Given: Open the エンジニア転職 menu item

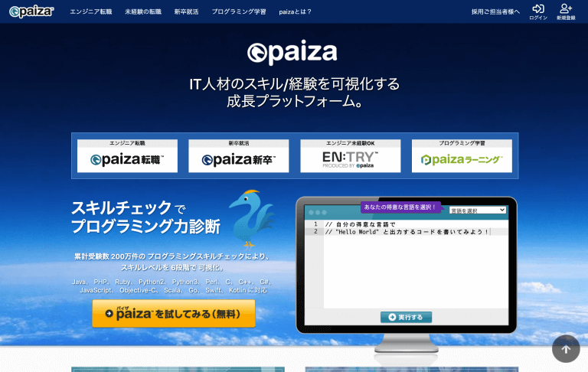Looking at the screenshot, I should click(91, 11).
